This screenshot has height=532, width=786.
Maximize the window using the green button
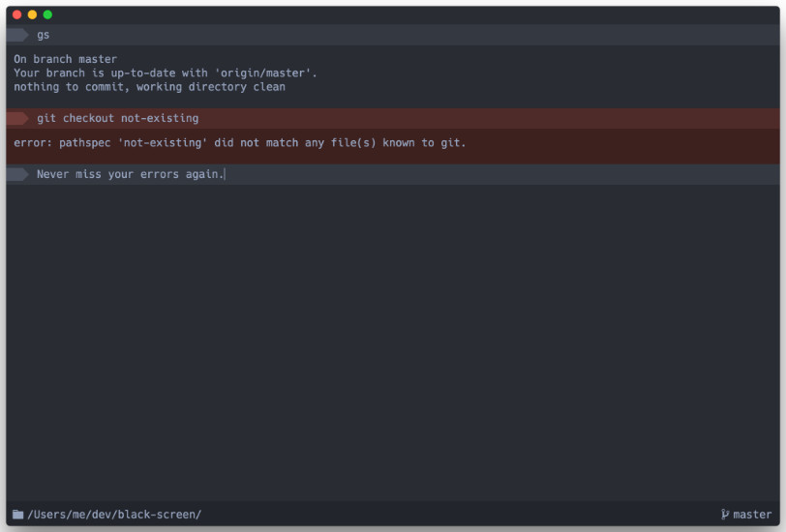tap(47, 15)
